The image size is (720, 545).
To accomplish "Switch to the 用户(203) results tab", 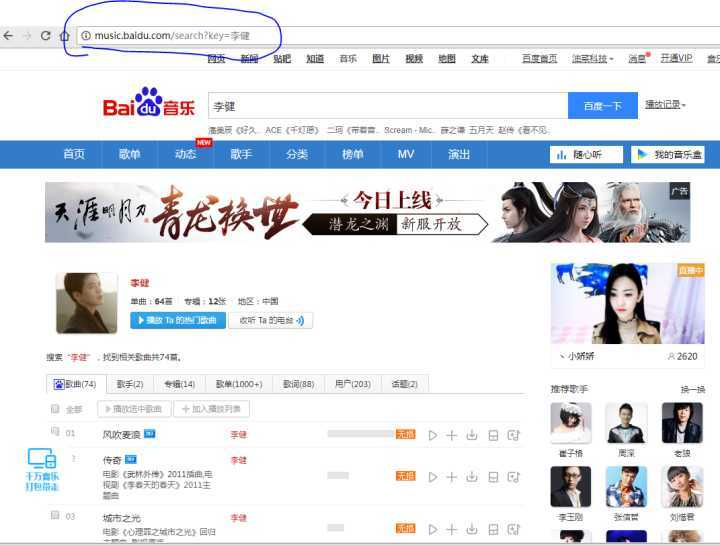I will (353, 384).
